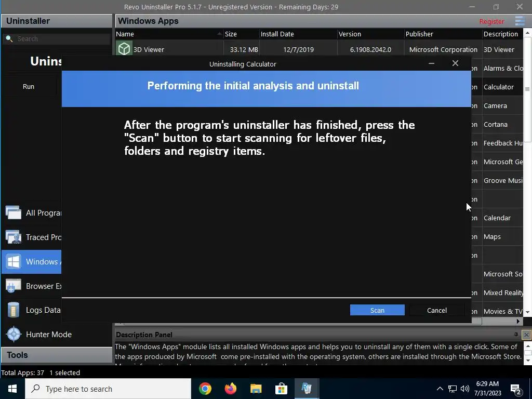The height and width of the screenshot is (399, 532).
Task: Open Logs Database module icon
Action: 13,310
